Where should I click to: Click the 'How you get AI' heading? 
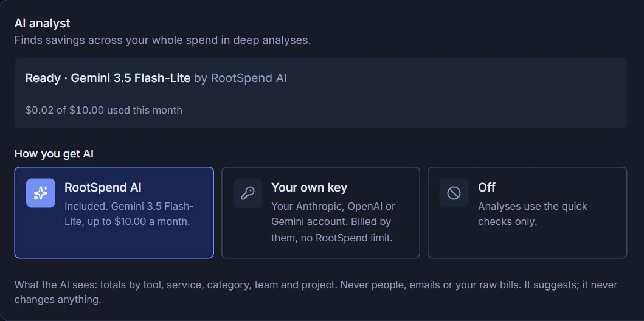pyautogui.click(x=54, y=154)
